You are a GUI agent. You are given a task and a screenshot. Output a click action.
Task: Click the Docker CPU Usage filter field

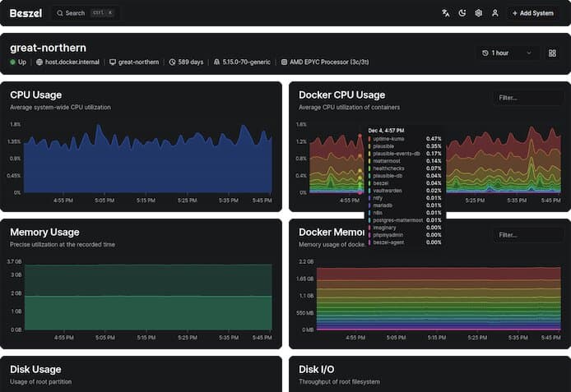[x=528, y=98]
